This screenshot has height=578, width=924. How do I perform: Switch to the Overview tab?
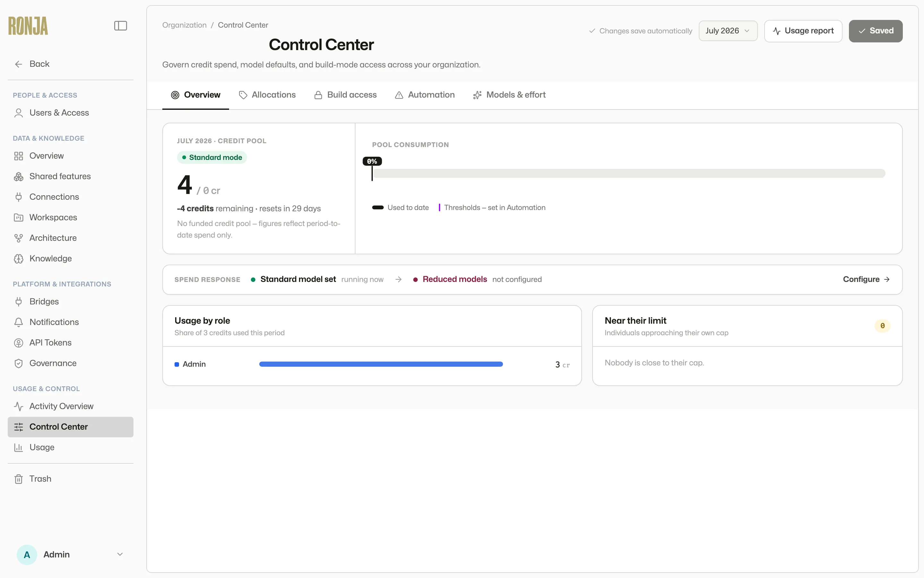tap(195, 95)
